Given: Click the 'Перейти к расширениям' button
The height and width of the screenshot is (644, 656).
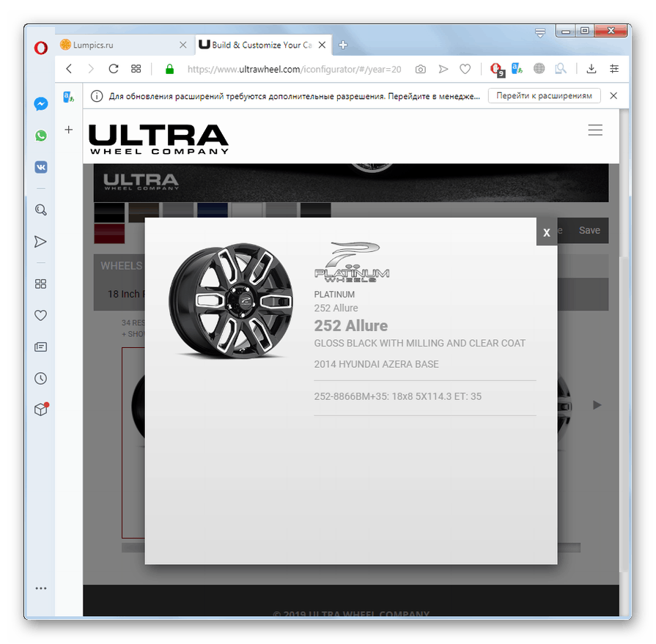Looking at the screenshot, I should pyautogui.click(x=544, y=95).
